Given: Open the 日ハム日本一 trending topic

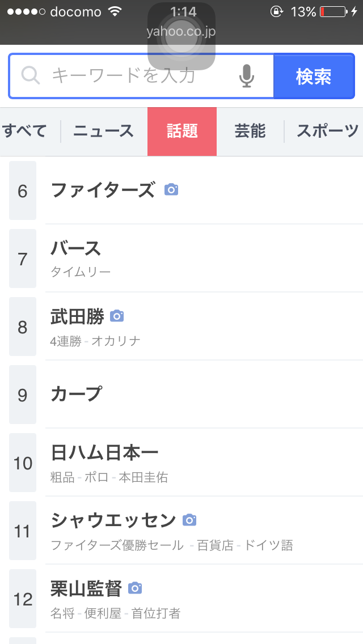Looking at the screenshot, I should (x=105, y=452).
